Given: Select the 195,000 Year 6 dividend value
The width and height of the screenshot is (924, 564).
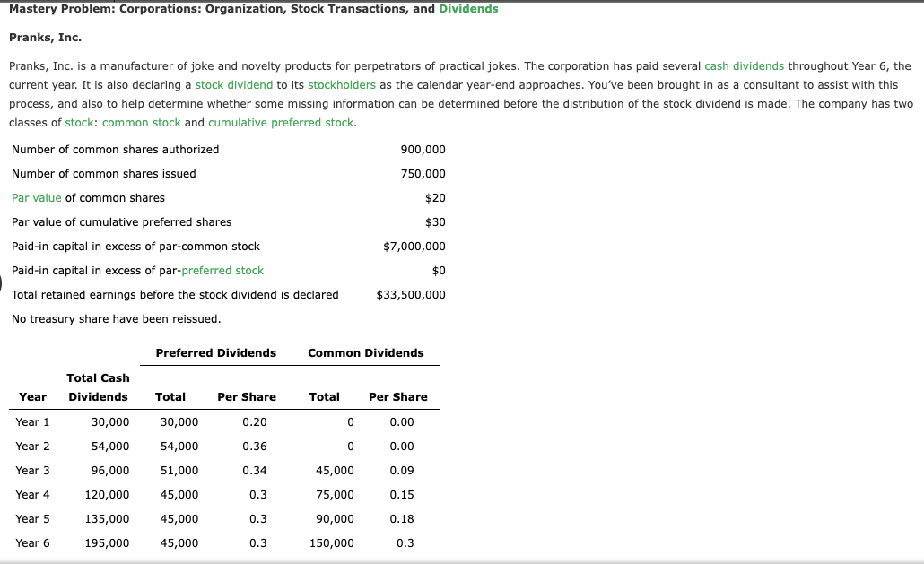Looking at the screenshot, I should pyautogui.click(x=112, y=542).
